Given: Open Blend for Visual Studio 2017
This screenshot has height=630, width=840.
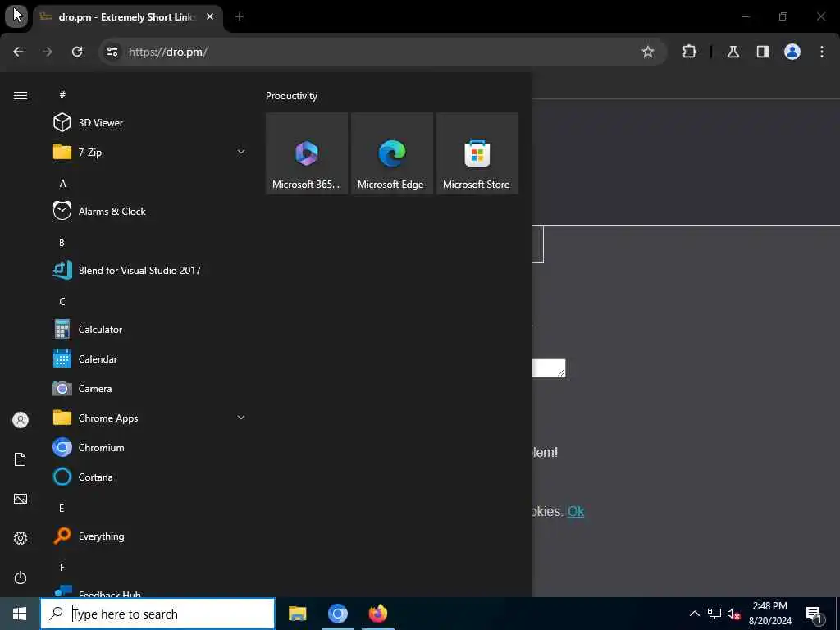Looking at the screenshot, I should coord(149,270).
